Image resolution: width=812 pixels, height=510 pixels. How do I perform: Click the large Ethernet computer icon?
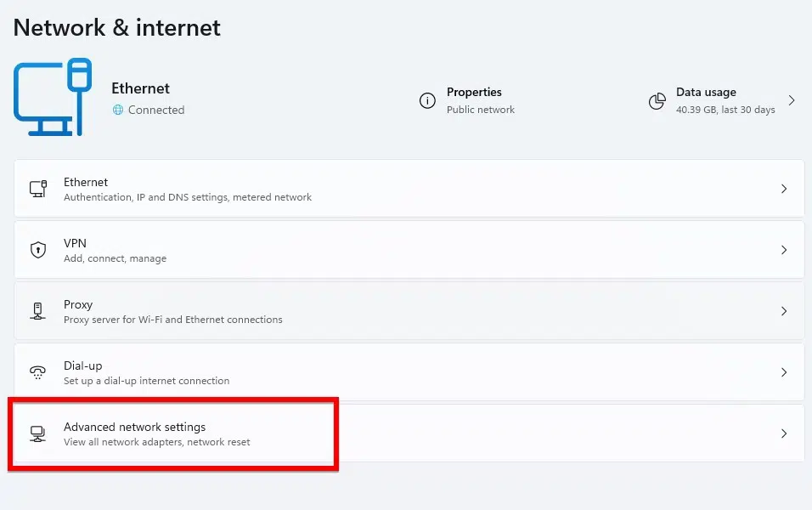(x=53, y=97)
